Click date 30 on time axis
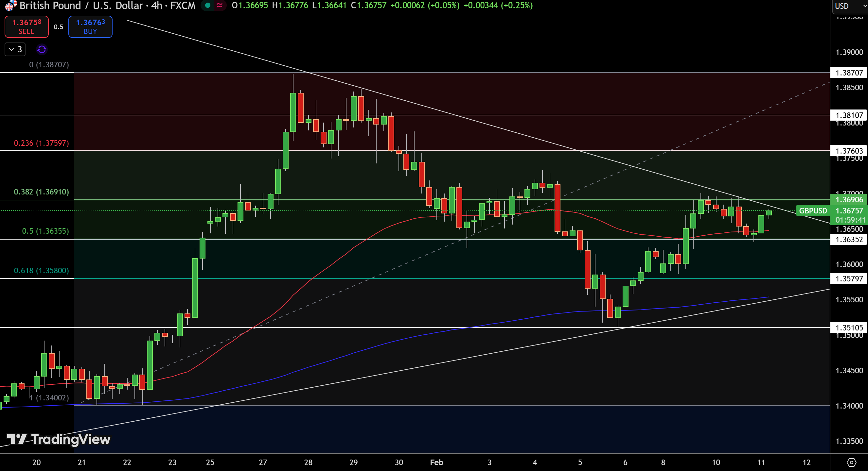The height and width of the screenshot is (471, 868). click(399, 463)
